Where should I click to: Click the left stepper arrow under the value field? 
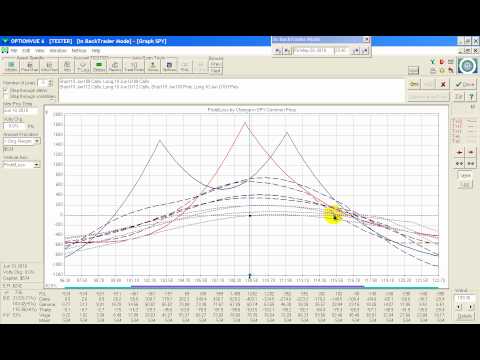[x=460, y=307]
